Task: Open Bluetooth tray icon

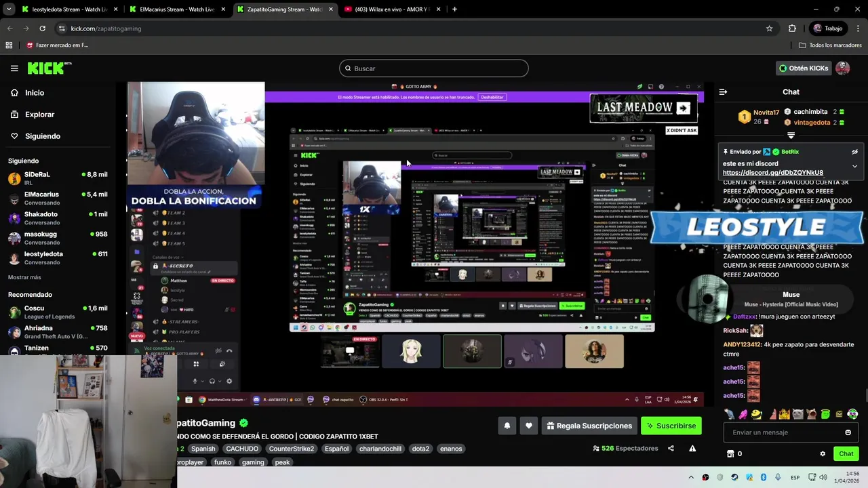Action: [764, 478]
